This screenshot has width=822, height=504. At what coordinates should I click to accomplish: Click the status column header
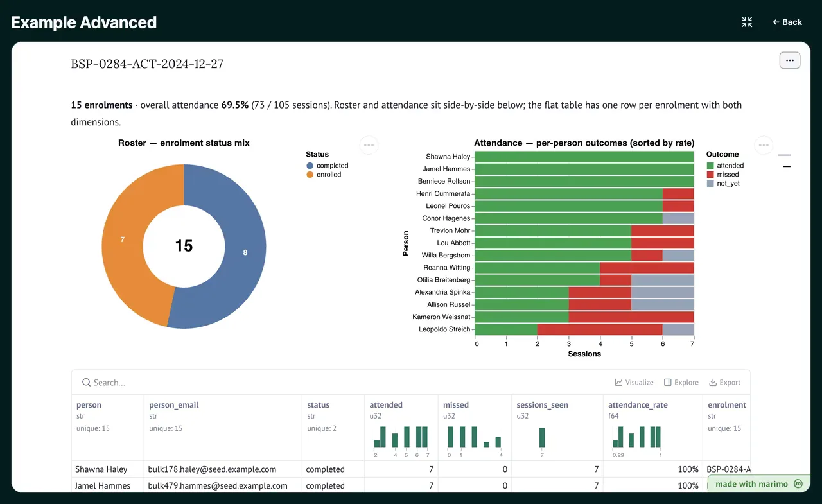[318, 405]
